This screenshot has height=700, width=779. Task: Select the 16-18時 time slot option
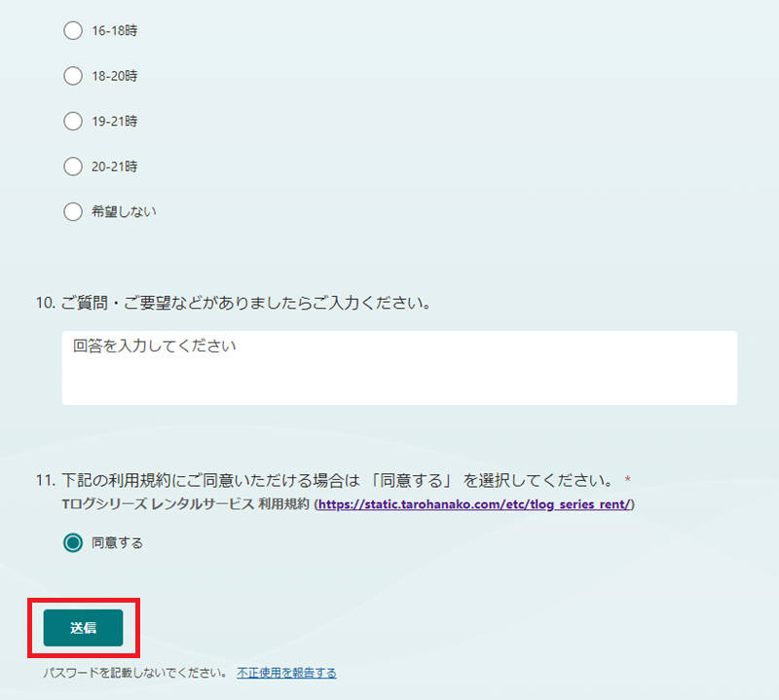coord(73,31)
